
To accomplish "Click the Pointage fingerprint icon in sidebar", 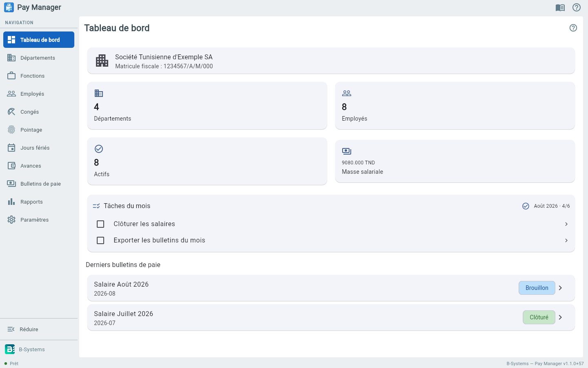I will tap(11, 130).
